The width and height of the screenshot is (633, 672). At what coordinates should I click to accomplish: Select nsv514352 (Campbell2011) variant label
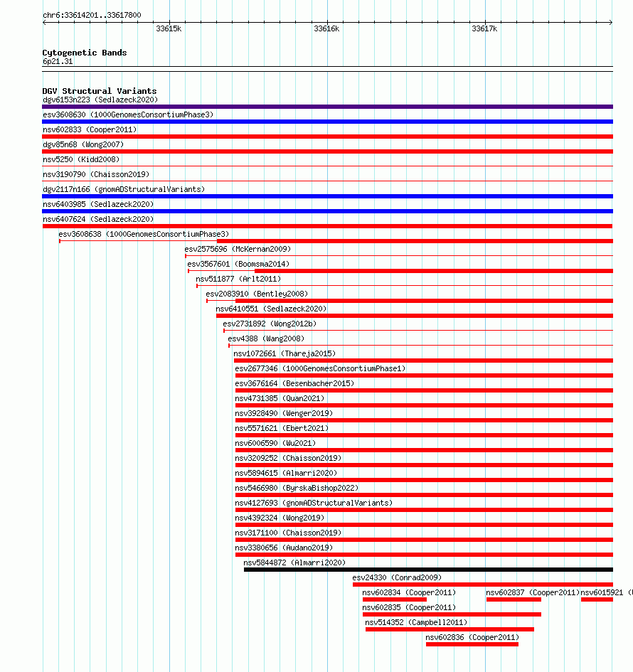[x=416, y=623]
